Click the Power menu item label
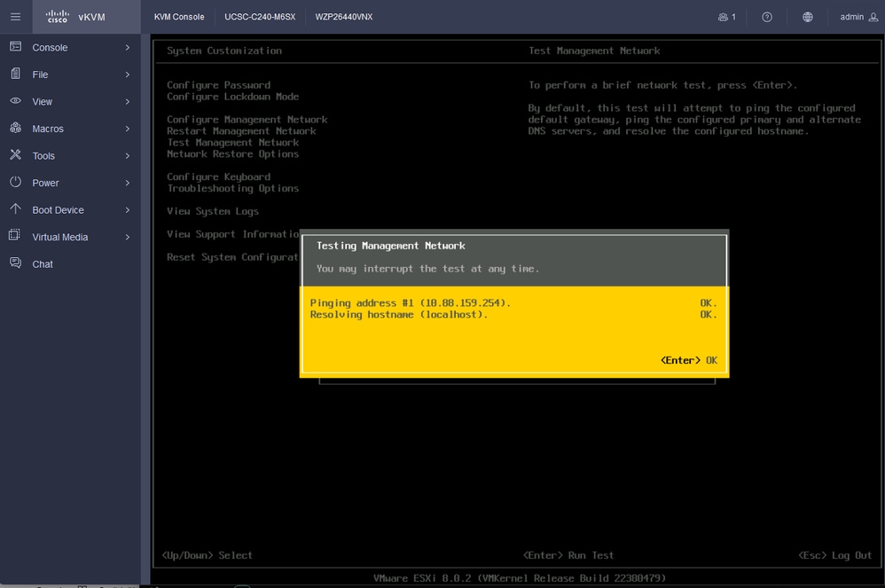Image resolution: width=885 pixels, height=588 pixels. coord(45,183)
